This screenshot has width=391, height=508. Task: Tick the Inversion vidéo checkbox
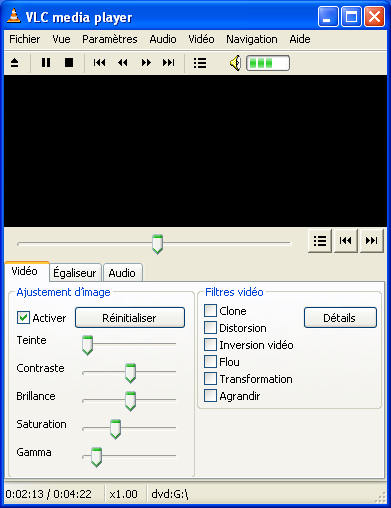[210, 345]
